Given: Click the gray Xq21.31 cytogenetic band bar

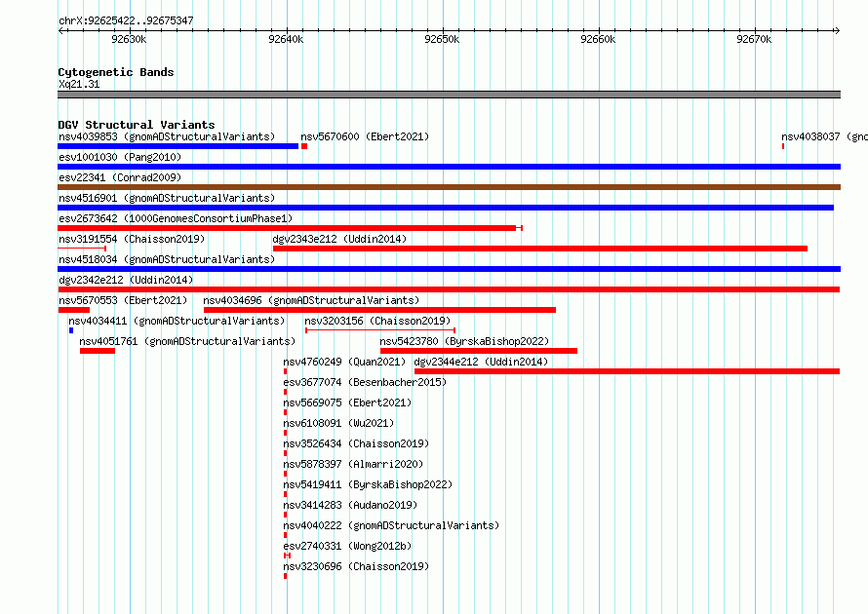Looking at the screenshot, I should (x=449, y=95).
